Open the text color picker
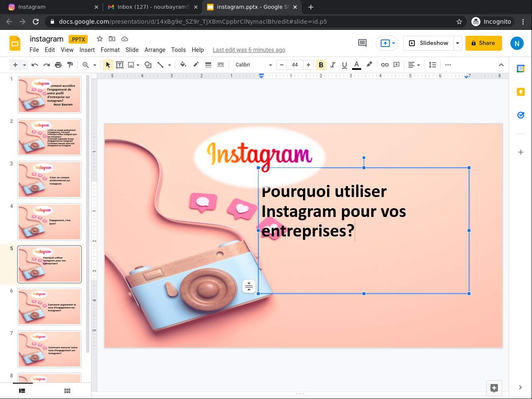Screen dimensions: 532x399 (356, 65)
